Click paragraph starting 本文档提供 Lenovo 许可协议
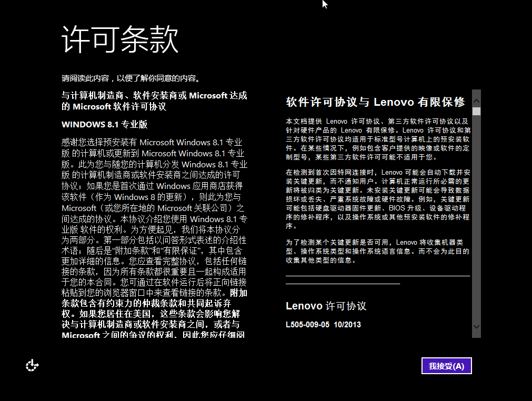This screenshot has width=532, height=401. (x=378, y=139)
